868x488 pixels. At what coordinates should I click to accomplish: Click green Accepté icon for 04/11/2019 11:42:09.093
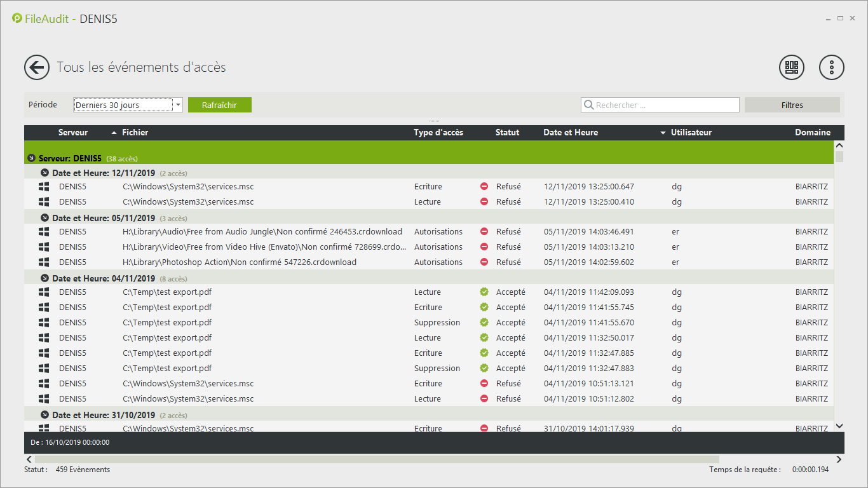[484, 292]
